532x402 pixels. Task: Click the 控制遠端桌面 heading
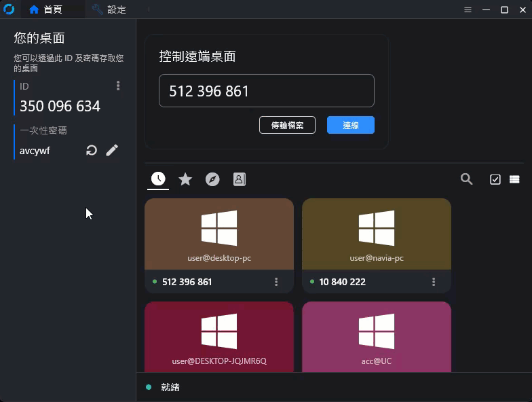[x=197, y=56]
